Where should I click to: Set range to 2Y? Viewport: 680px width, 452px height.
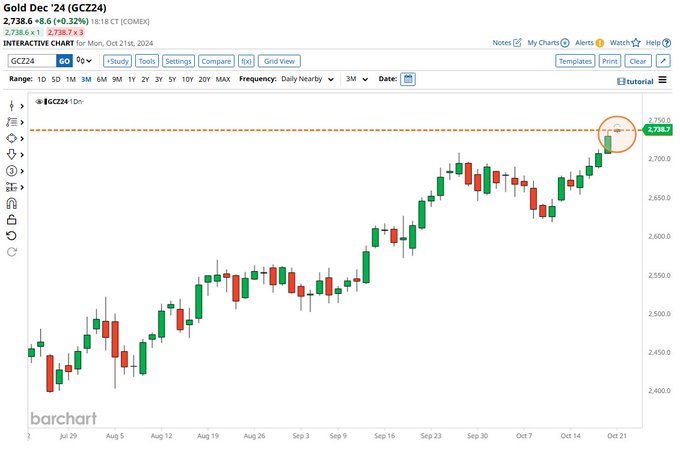click(x=145, y=79)
